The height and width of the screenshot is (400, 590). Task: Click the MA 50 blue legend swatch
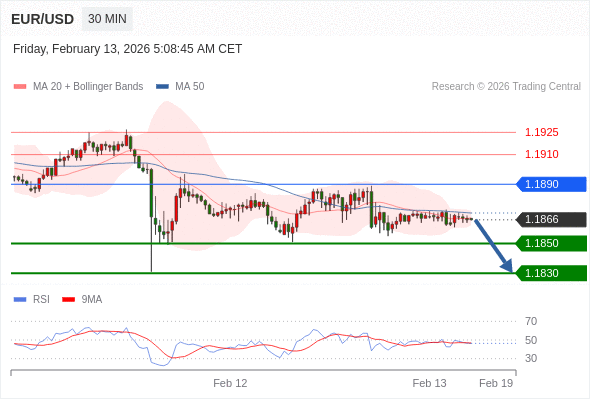pyautogui.click(x=162, y=87)
